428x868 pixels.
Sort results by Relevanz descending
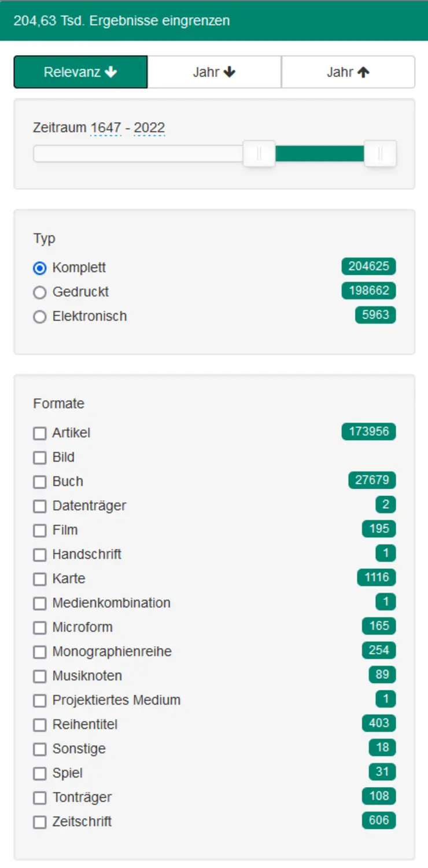80,72
